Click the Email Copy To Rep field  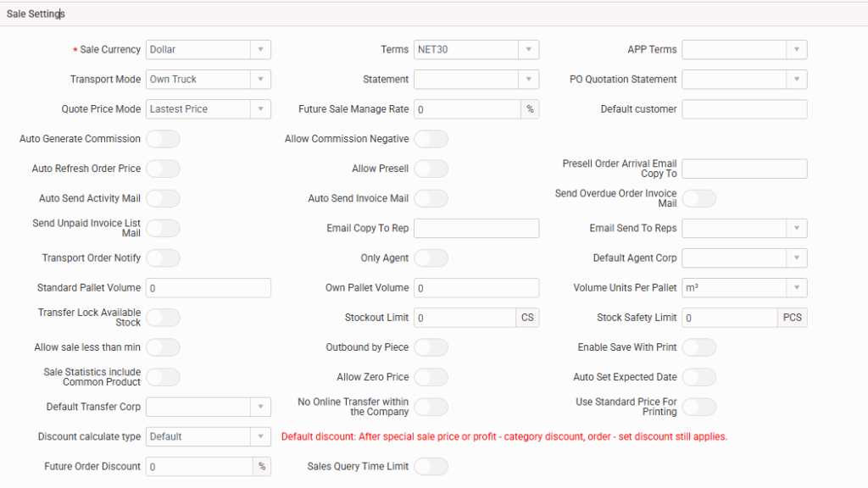click(x=476, y=229)
